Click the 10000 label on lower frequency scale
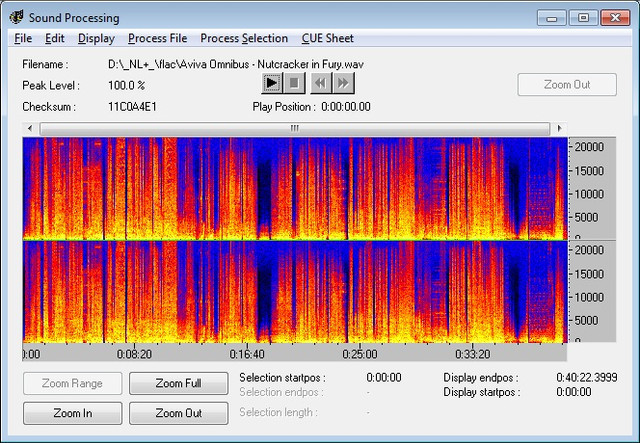The height and width of the screenshot is (443, 640). [x=589, y=297]
